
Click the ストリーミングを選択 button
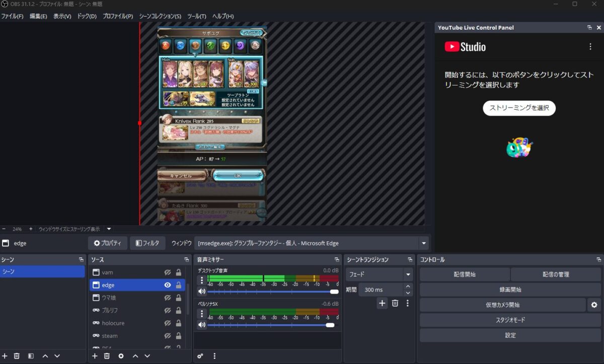[519, 108]
